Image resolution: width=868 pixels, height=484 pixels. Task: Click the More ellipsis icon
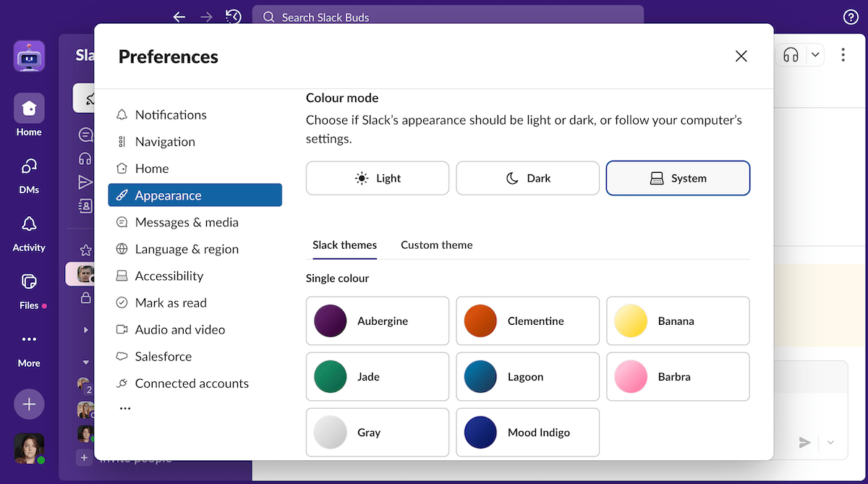29,339
